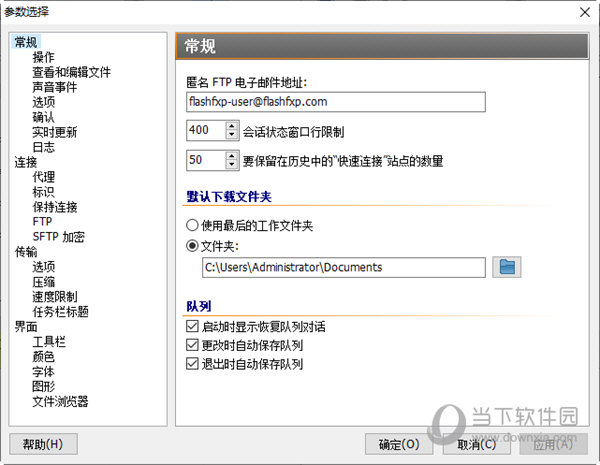Open 速度限制 settings page
Screen dimensions: 600x465
[53, 297]
